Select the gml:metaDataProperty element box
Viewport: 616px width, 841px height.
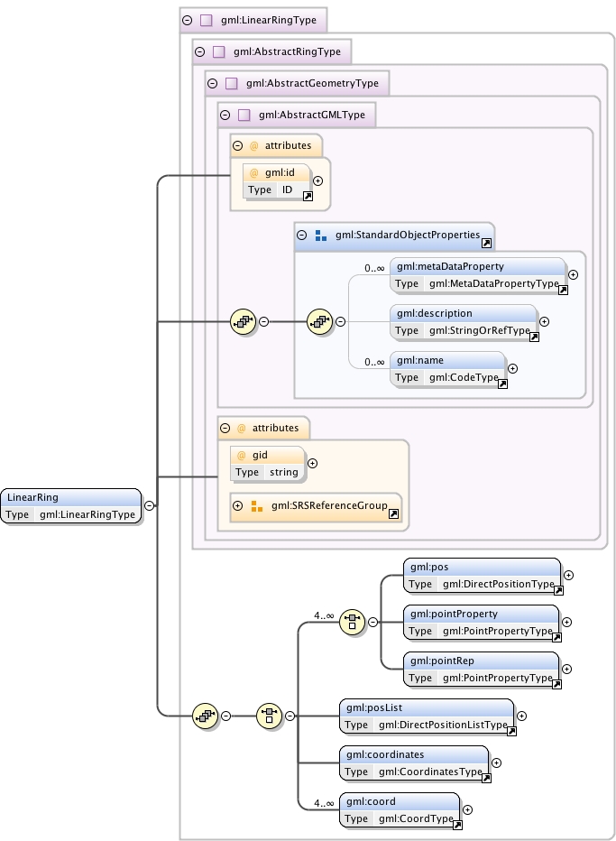click(478, 275)
